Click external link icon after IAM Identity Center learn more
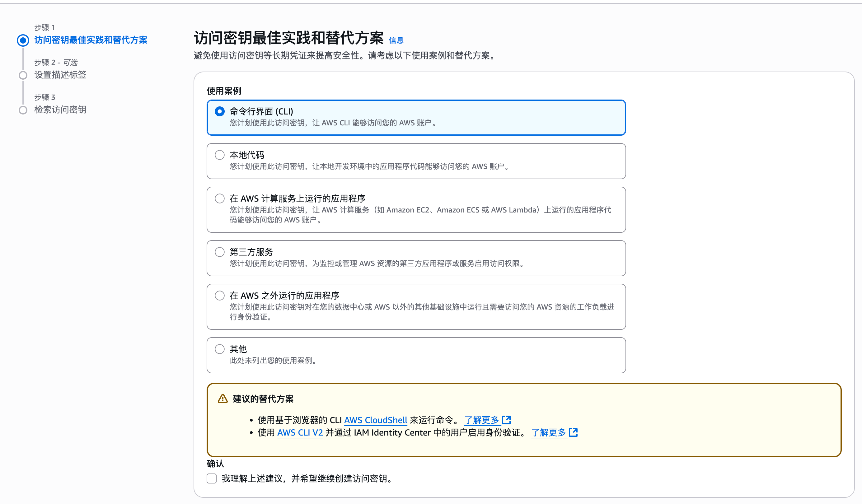 point(573,432)
